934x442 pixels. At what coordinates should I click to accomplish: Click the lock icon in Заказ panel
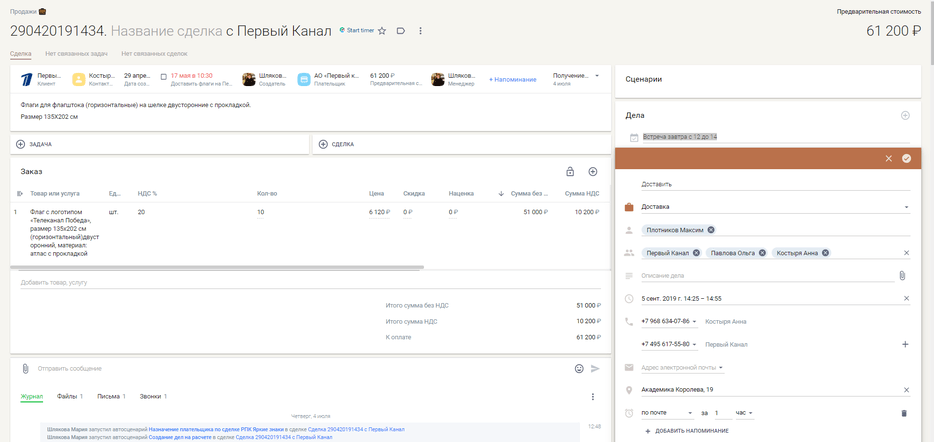point(570,172)
